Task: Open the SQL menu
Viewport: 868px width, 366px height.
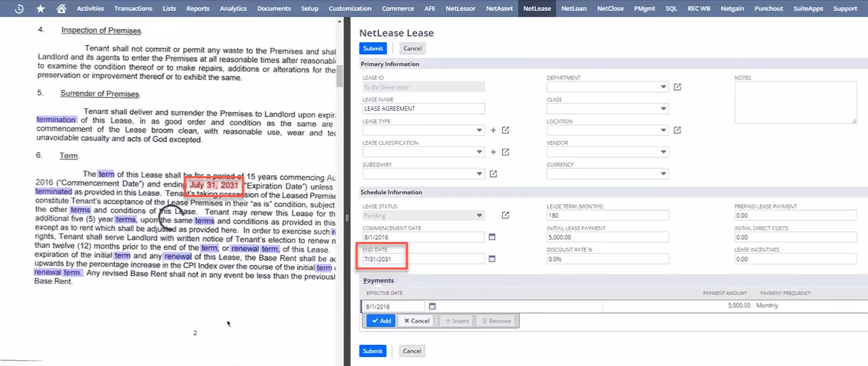Action: click(x=672, y=8)
